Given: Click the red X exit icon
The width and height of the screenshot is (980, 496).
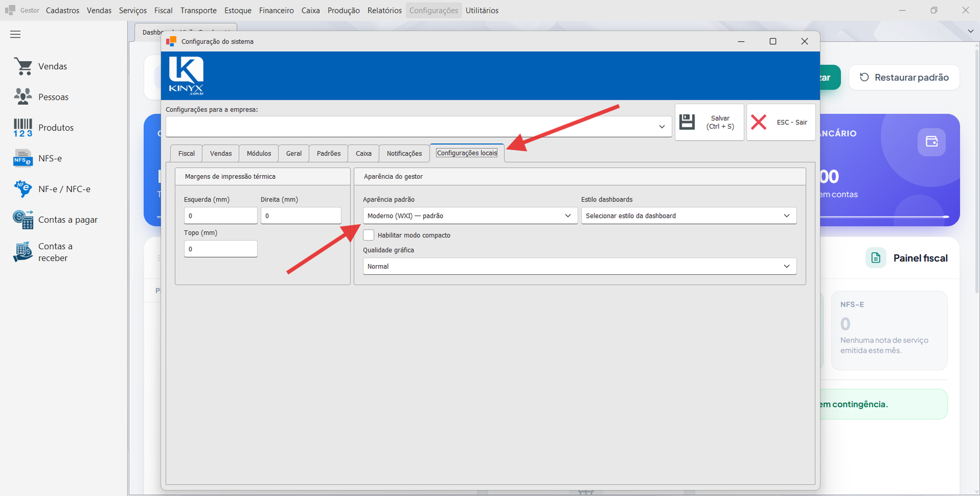Looking at the screenshot, I should (759, 122).
